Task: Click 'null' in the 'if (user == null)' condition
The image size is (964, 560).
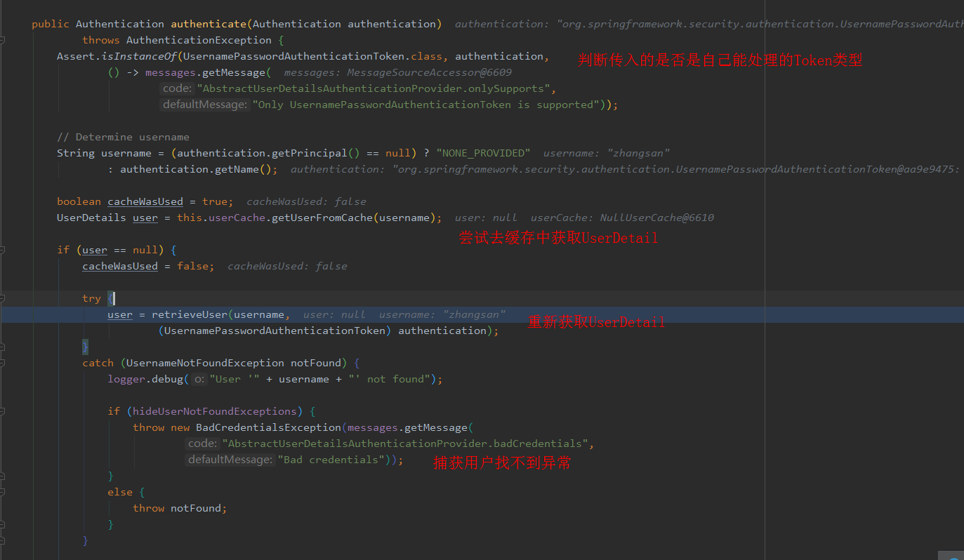Action: [145, 250]
